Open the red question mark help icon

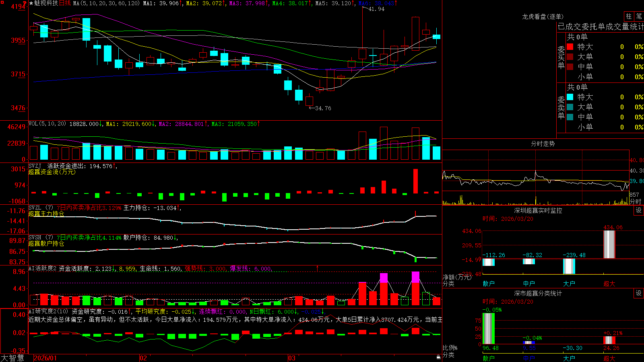25,3
